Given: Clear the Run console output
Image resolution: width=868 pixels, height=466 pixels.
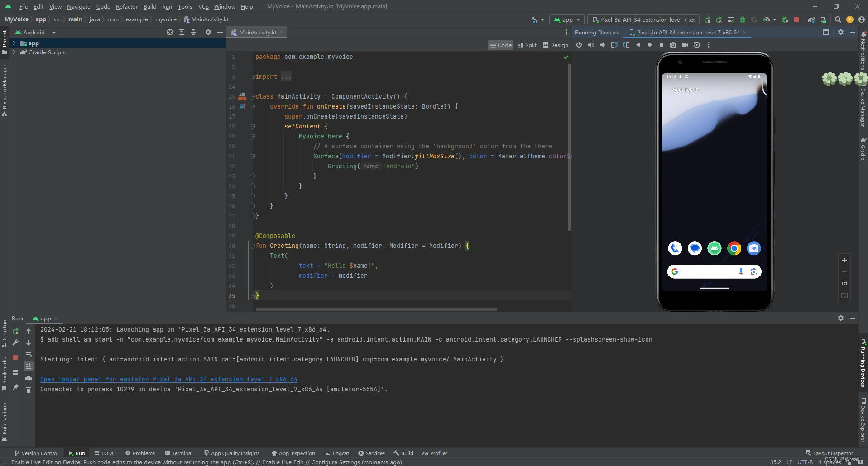Looking at the screenshot, I should pyautogui.click(x=29, y=390).
